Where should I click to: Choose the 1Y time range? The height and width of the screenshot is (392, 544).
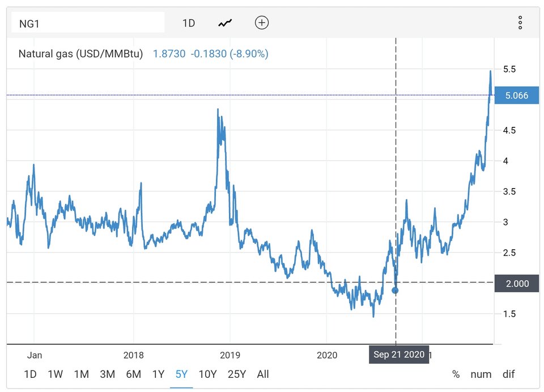click(x=158, y=374)
